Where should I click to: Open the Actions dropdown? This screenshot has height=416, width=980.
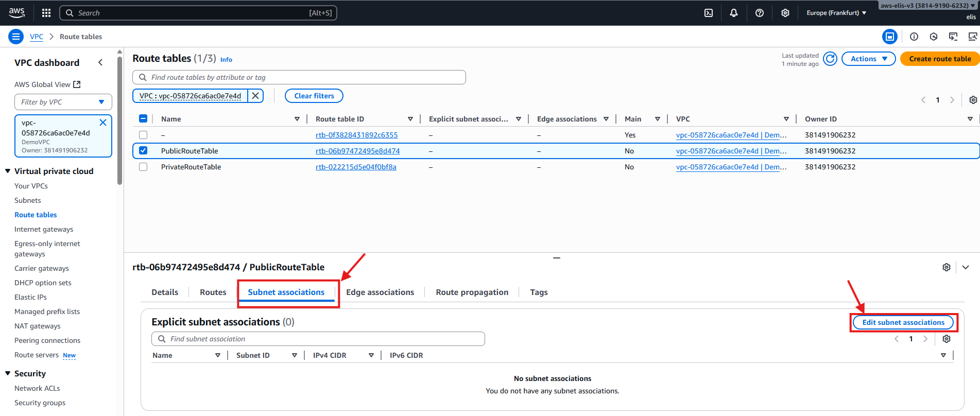click(x=868, y=59)
